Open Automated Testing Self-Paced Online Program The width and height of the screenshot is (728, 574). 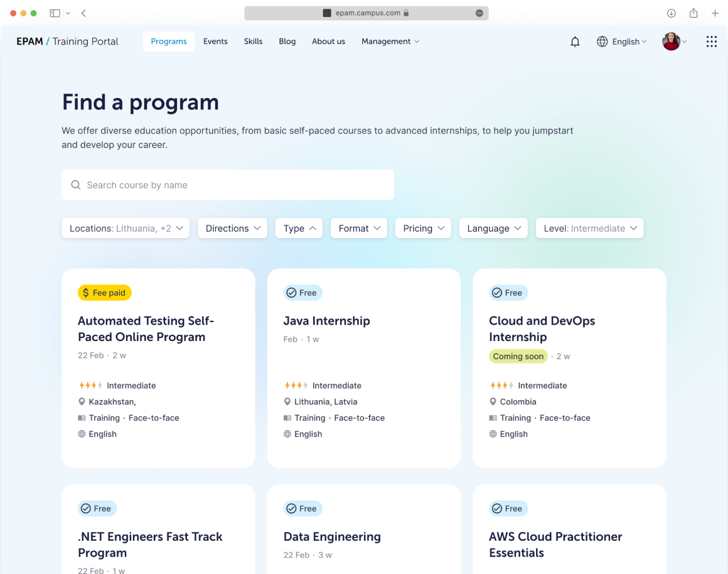click(x=146, y=328)
